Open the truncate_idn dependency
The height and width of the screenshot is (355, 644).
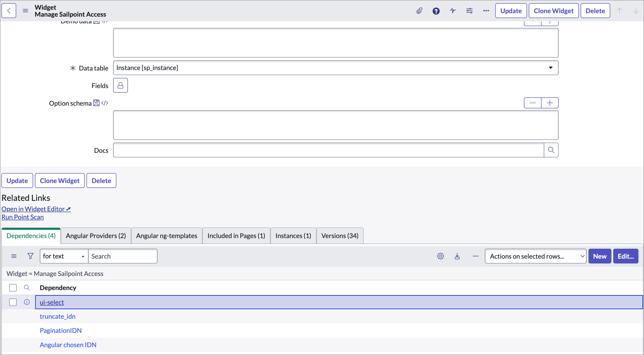[58, 316]
